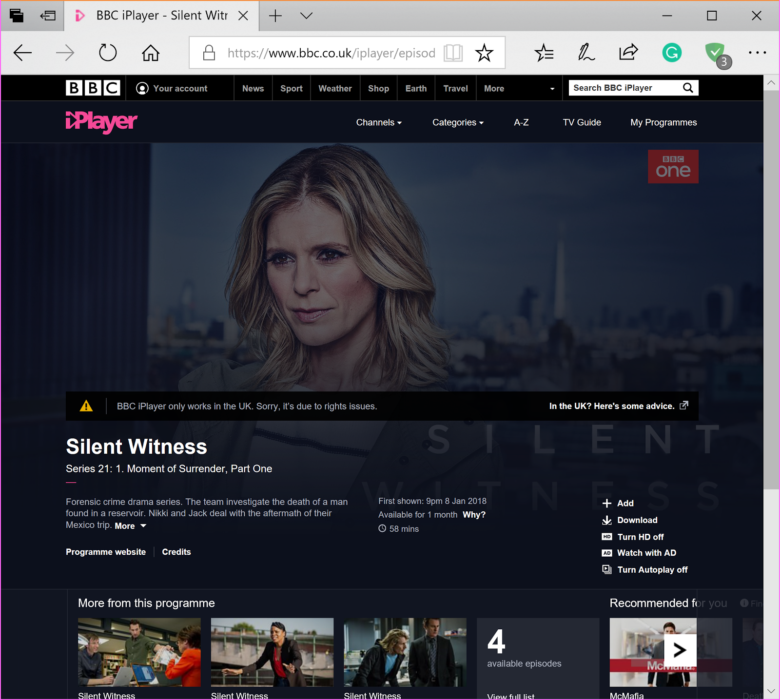This screenshot has height=700, width=780.
Task: Click the padlock site security icon
Action: pos(209,53)
